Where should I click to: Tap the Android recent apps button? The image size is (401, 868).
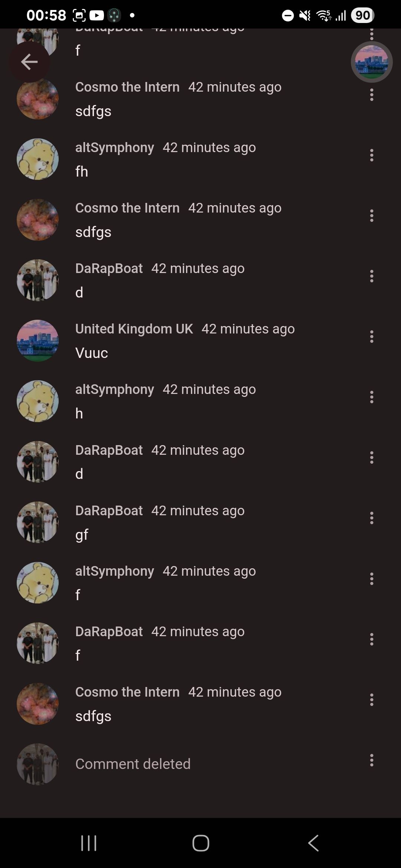tap(89, 843)
